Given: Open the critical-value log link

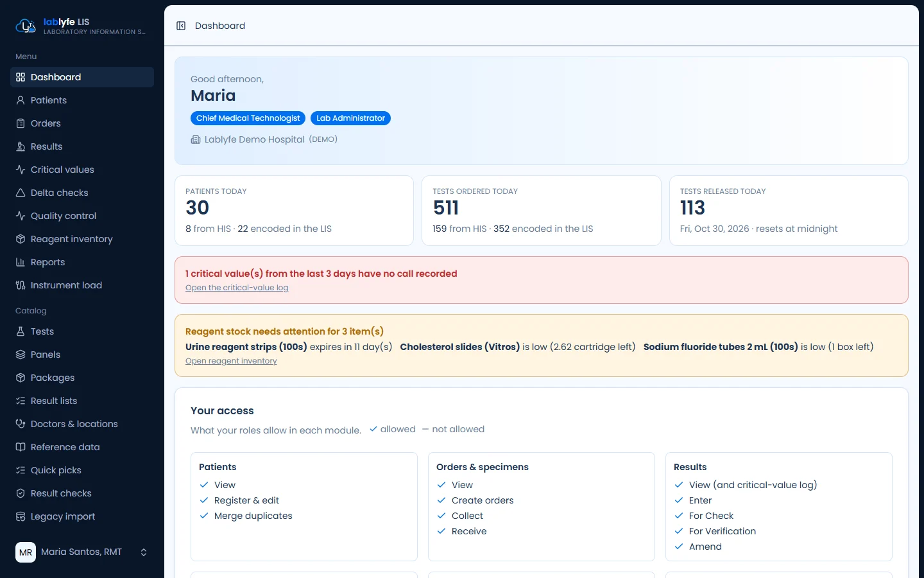Looking at the screenshot, I should click(237, 288).
